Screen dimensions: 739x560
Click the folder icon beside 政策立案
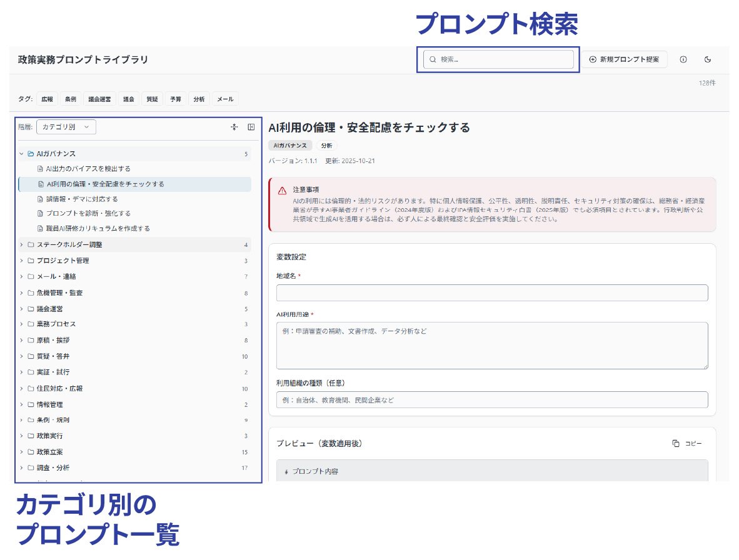point(31,452)
